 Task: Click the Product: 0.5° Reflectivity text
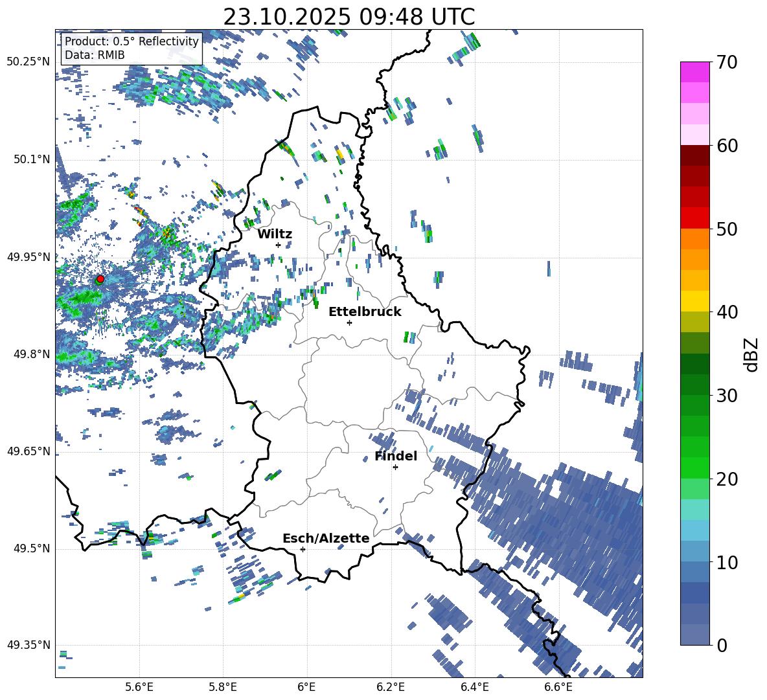tap(132, 41)
